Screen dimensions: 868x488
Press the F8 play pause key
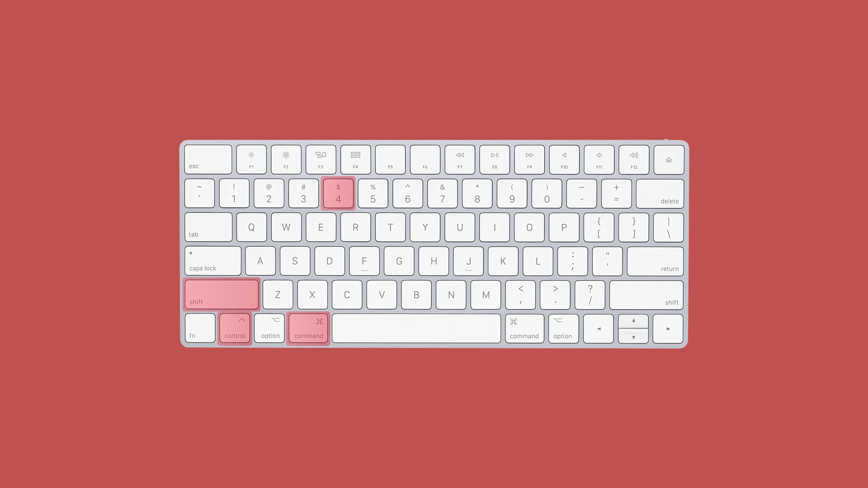coord(495,159)
